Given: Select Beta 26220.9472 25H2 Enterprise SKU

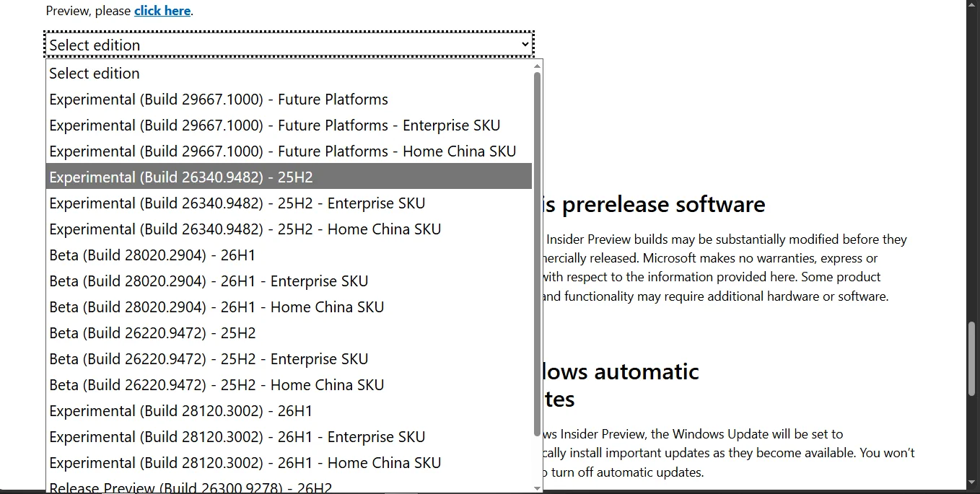Looking at the screenshot, I should (x=289, y=359).
